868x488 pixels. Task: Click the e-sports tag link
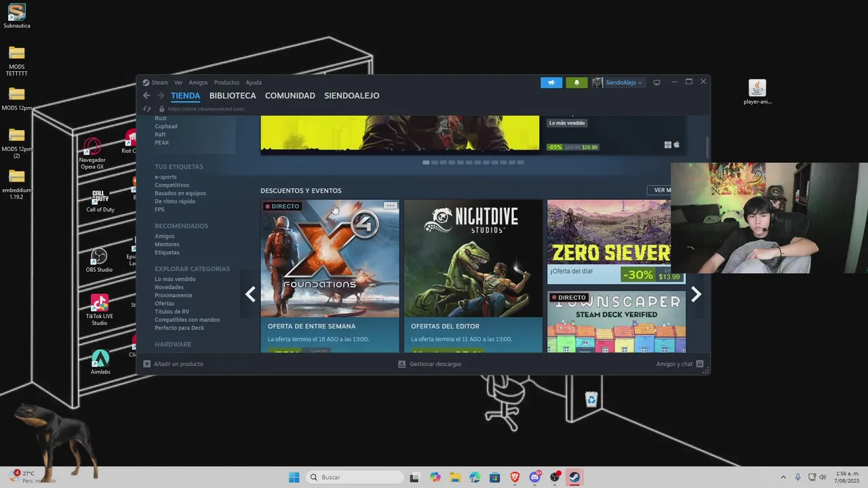coord(165,177)
